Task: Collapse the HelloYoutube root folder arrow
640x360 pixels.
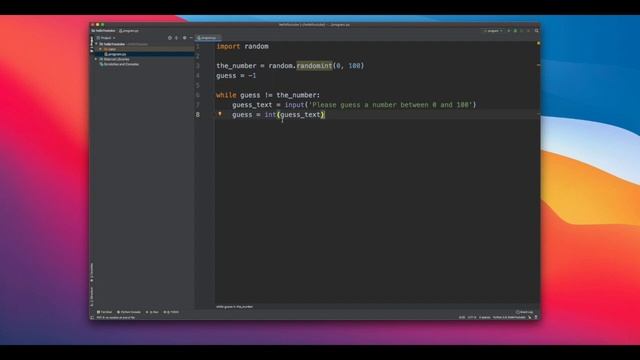Action: click(96, 44)
